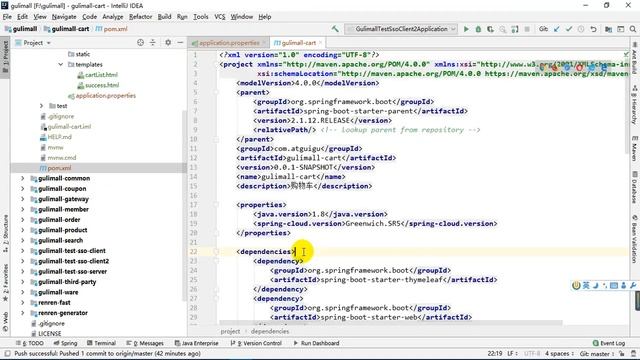The image size is (640, 360).
Task: Open the Event Log in the status bar
Action: tap(609, 343)
